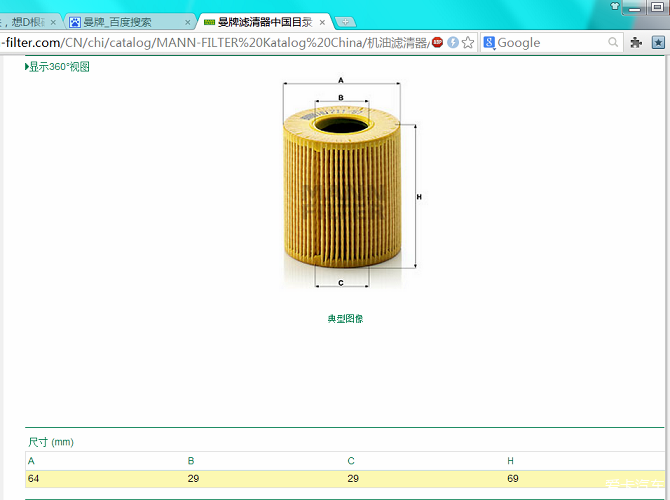The image size is (670, 500).
Task: Click column header C in dimensions table
Action: click(351, 461)
